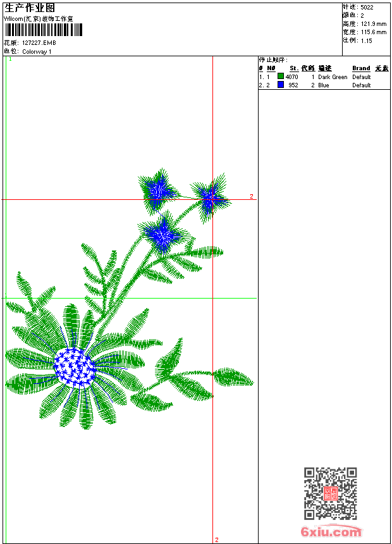Click the stitch count '952' in row 2
The height and width of the screenshot is (544, 392).
click(293, 85)
